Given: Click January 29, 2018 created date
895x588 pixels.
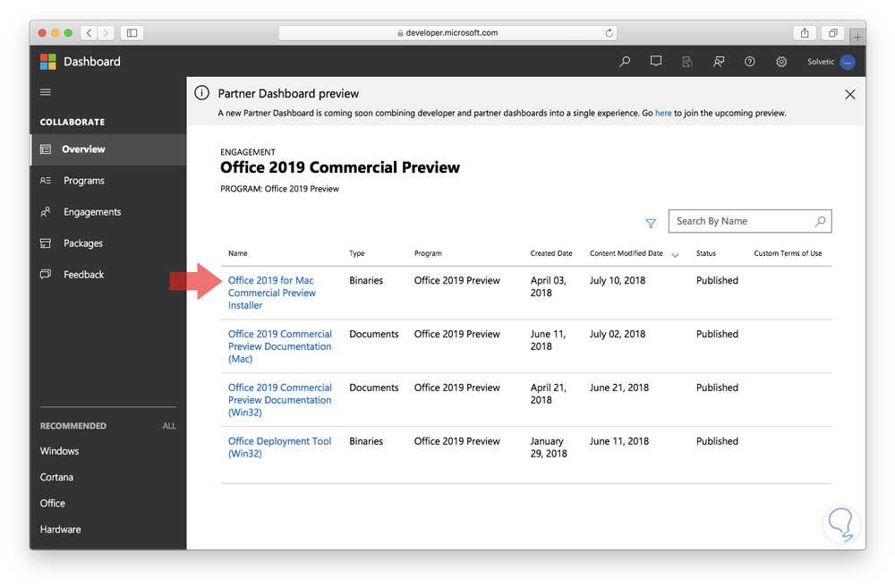Looking at the screenshot, I should 549,447.
